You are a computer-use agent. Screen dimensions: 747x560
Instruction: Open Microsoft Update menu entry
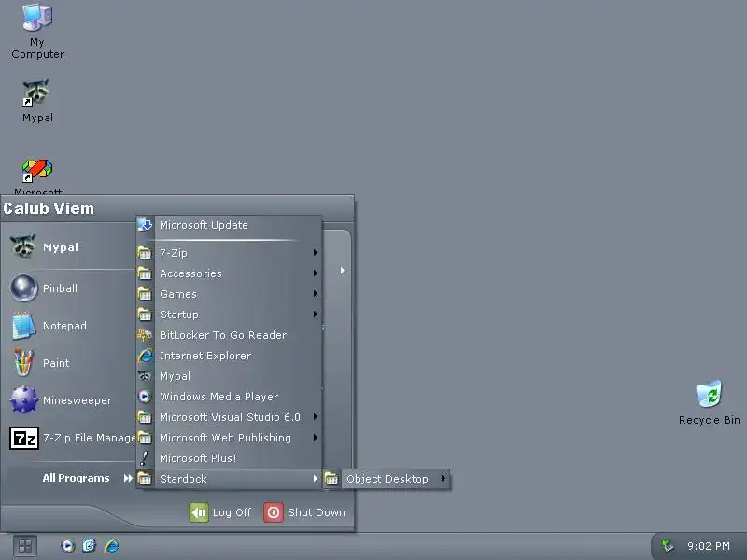229,225
